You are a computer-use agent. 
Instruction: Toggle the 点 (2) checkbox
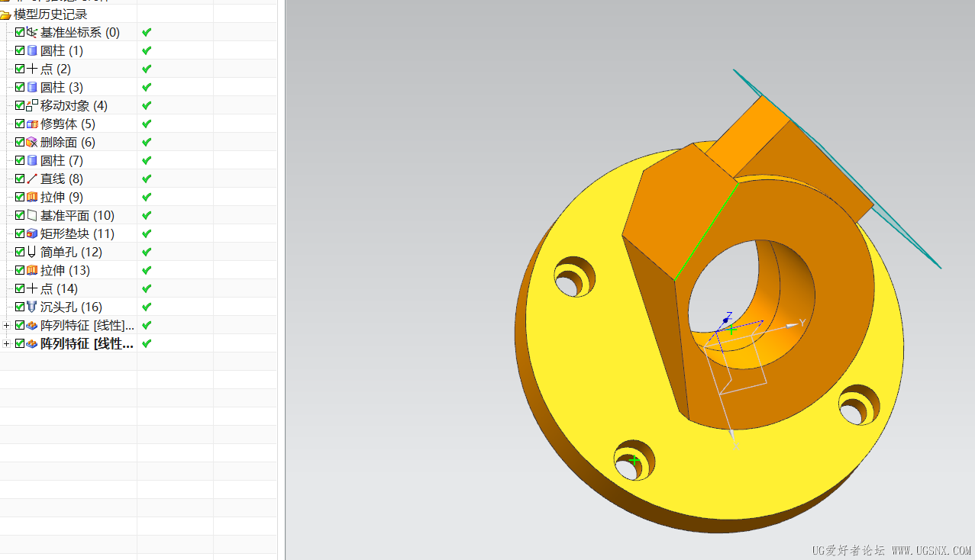(20, 69)
